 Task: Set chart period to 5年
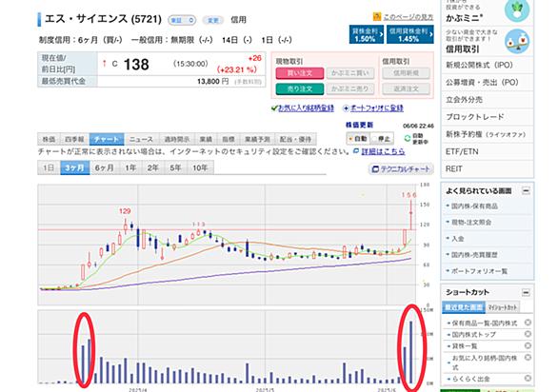(175, 167)
